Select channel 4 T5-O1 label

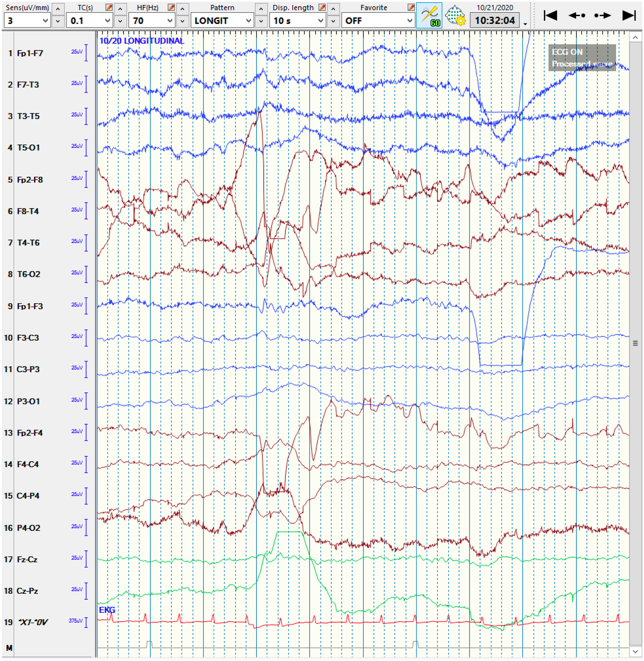tap(29, 147)
